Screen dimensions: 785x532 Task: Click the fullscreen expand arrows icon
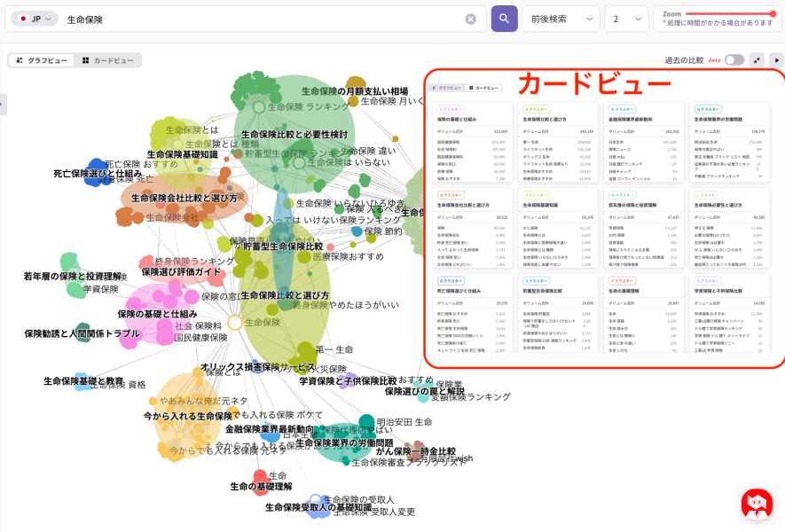[x=757, y=59]
